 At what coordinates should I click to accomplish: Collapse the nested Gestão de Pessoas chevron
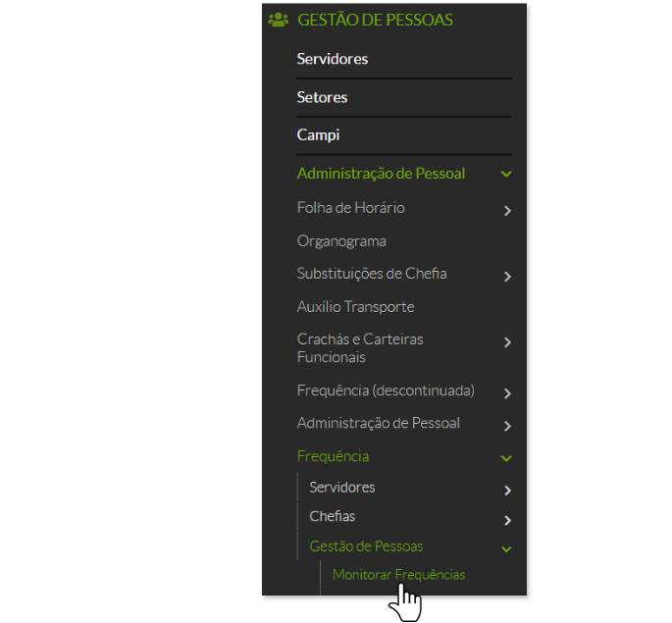(506, 549)
